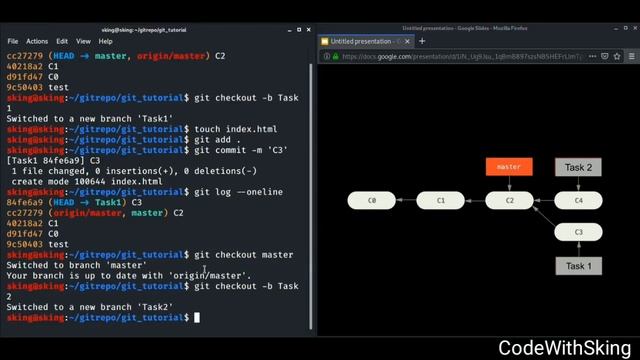
Task: Click the "84fe6a9 (HEAD -> Task1) C3" line
Action: pos(74,202)
